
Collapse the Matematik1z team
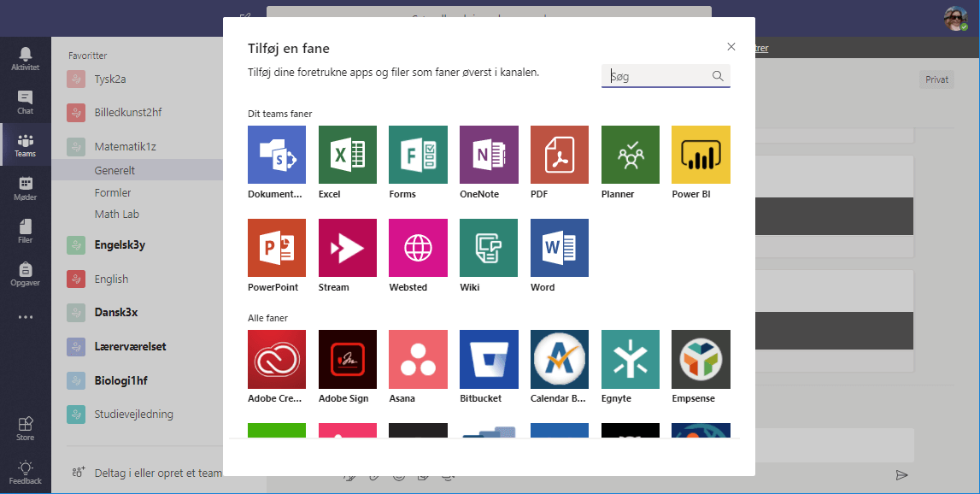[x=125, y=147]
